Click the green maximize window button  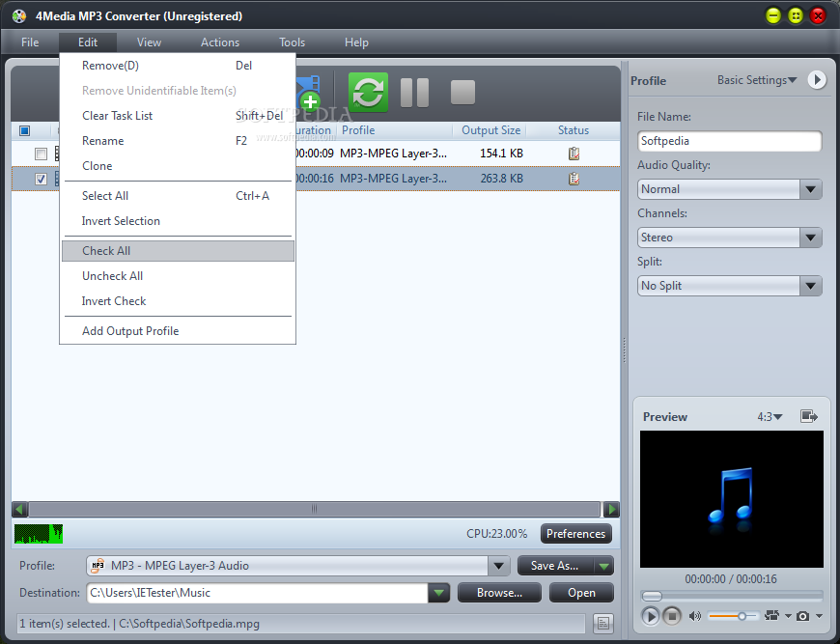click(796, 16)
